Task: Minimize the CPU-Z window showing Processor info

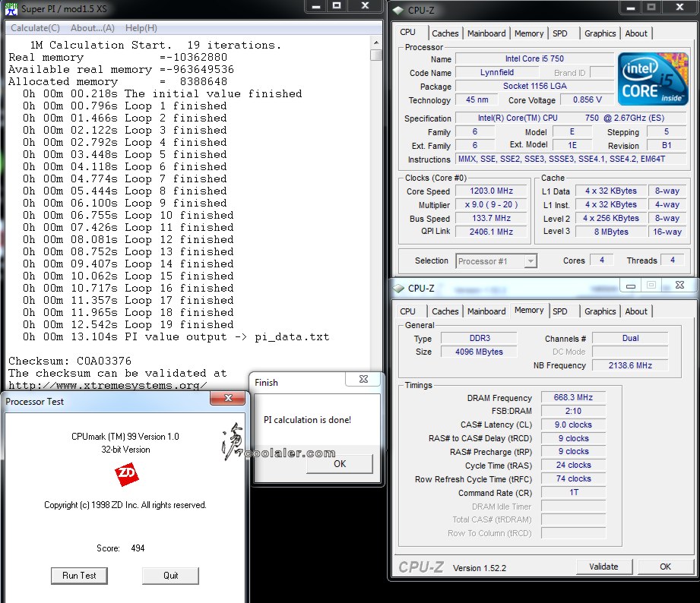Action: [631, 7]
